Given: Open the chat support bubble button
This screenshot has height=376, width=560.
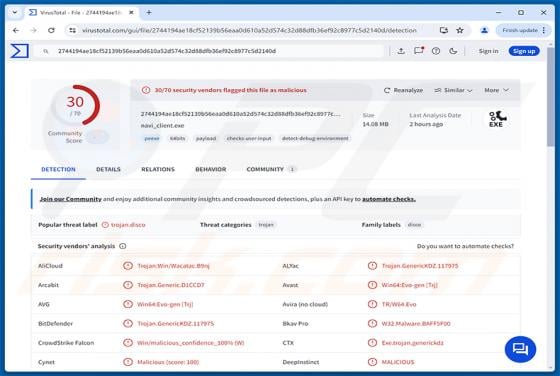Looking at the screenshot, I should pyautogui.click(x=520, y=349).
